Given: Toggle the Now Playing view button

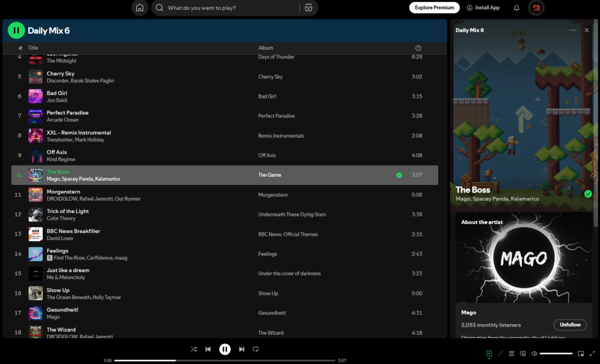Looking at the screenshot, I should click(489, 353).
